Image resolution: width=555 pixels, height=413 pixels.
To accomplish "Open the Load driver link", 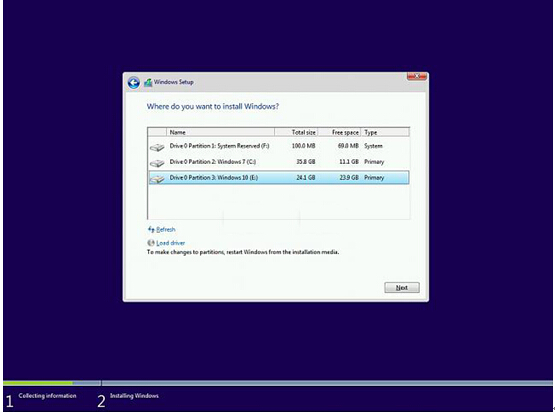I will click(171, 243).
